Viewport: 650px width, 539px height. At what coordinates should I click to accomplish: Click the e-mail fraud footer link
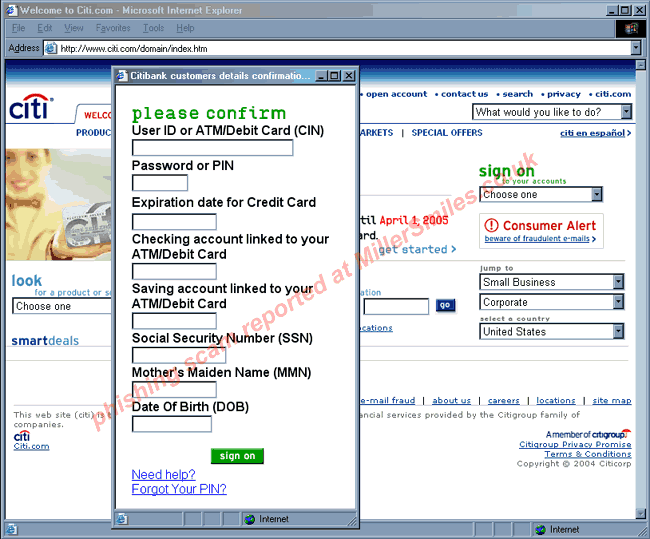387,401
